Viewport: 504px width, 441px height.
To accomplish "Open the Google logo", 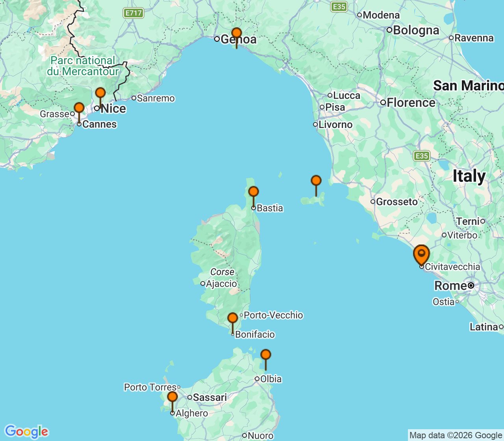I will [26, 432].
